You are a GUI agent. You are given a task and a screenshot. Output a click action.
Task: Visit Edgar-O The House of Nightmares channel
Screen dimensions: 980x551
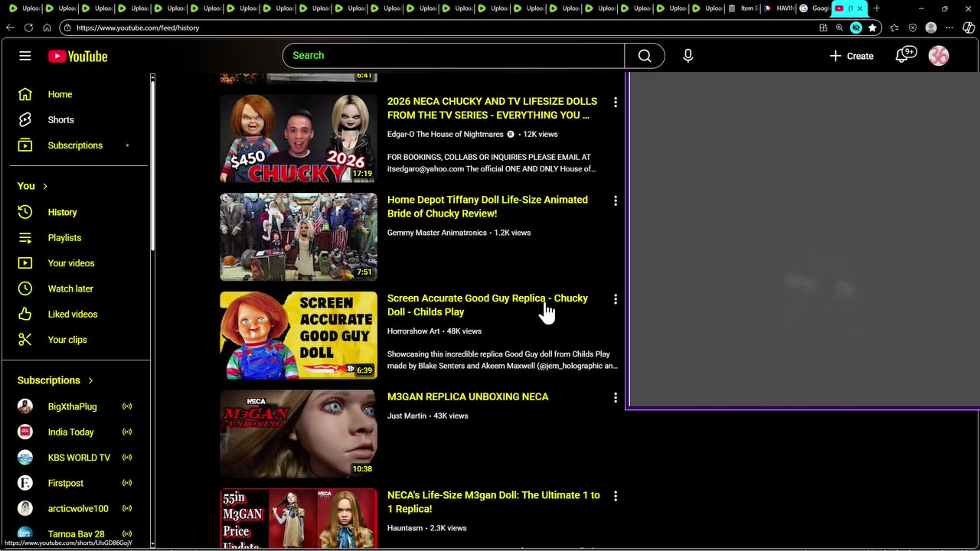pyautogui.click(x=446, y=134)
